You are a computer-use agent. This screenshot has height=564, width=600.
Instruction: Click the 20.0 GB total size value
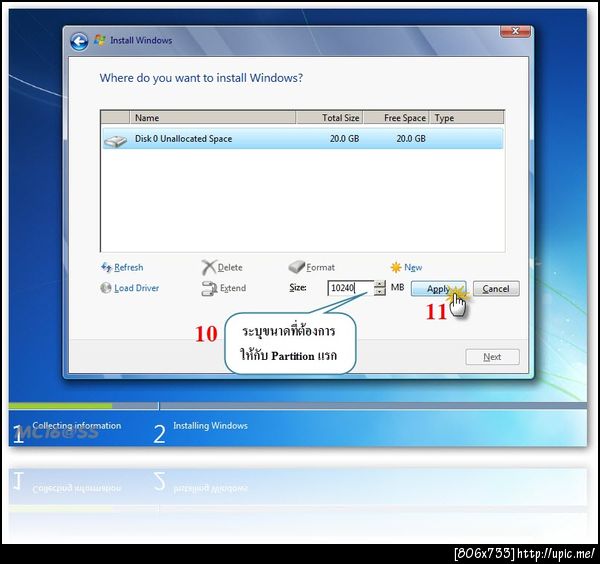click(344, 139)
